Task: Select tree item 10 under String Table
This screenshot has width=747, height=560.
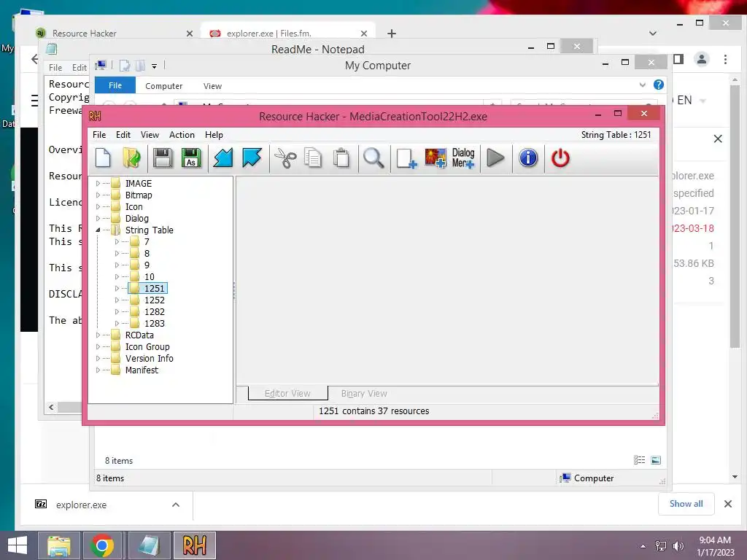Action: pos(149,276)
